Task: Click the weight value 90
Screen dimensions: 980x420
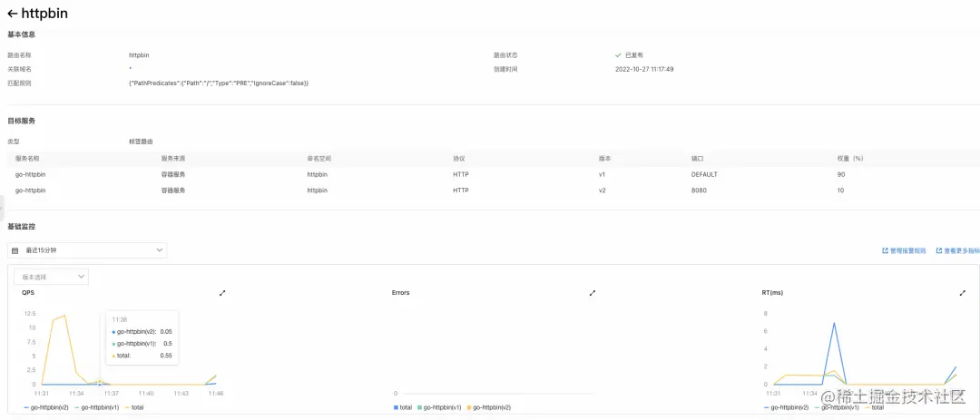Action: [x=840, y=174]
